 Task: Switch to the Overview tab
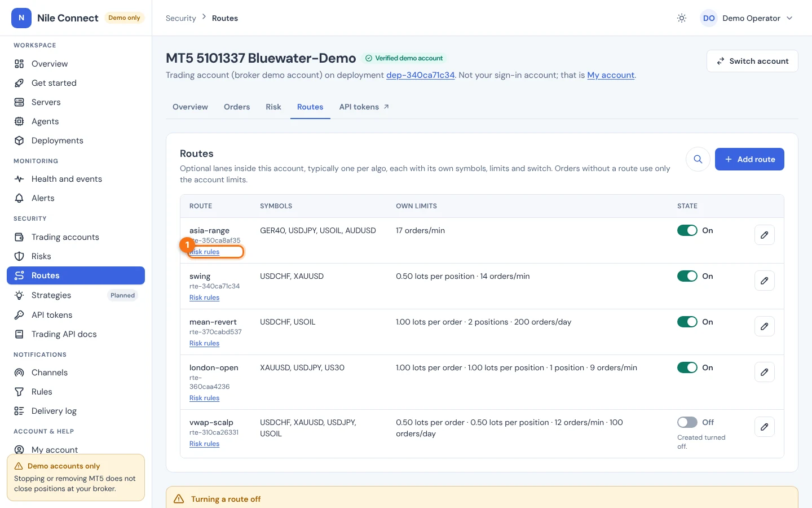(x=190, y=107)
